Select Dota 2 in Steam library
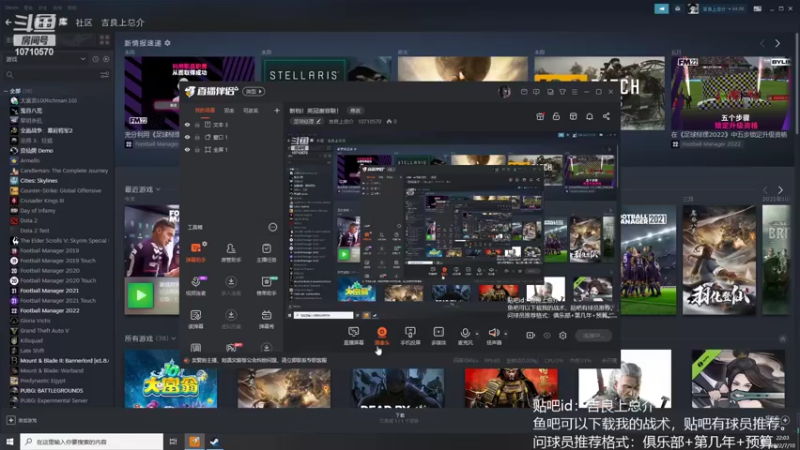The image size is (800, 450). [x=29, y=220]
